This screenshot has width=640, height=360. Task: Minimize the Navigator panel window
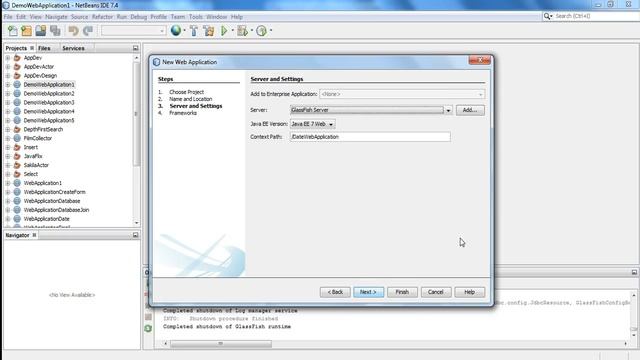(x=136, y=235)
